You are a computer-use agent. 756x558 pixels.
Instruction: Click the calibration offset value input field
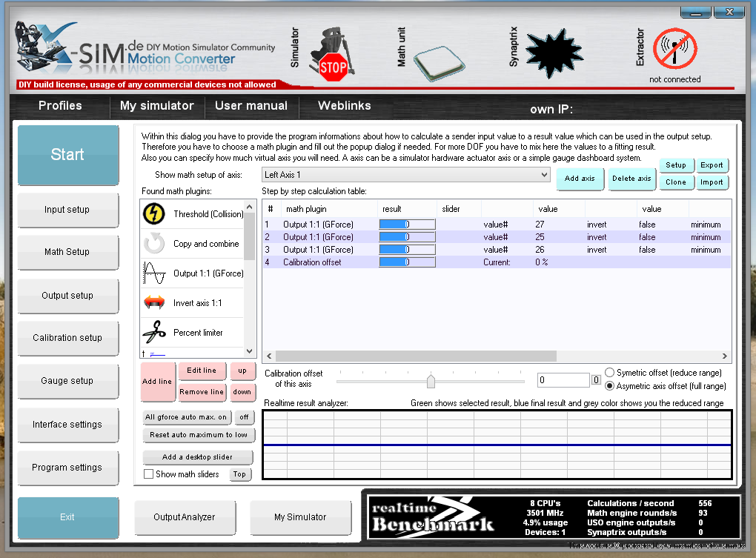(x=563, y=380)
